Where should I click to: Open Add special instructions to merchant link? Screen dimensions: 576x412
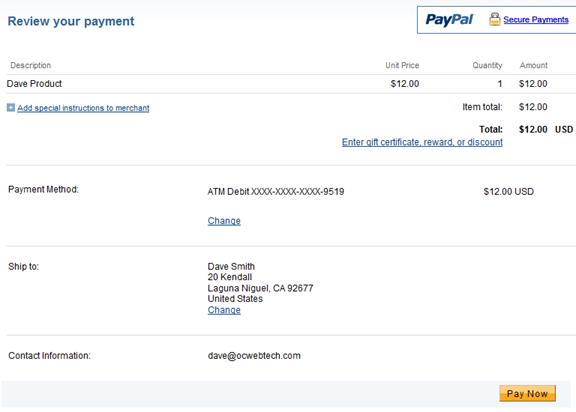pos(83,108)
